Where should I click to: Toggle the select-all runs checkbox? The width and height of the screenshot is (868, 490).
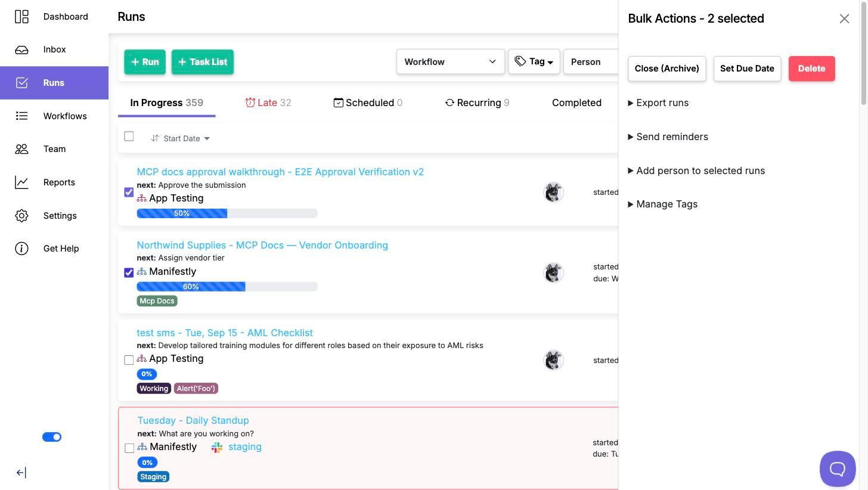coord(129,136)
